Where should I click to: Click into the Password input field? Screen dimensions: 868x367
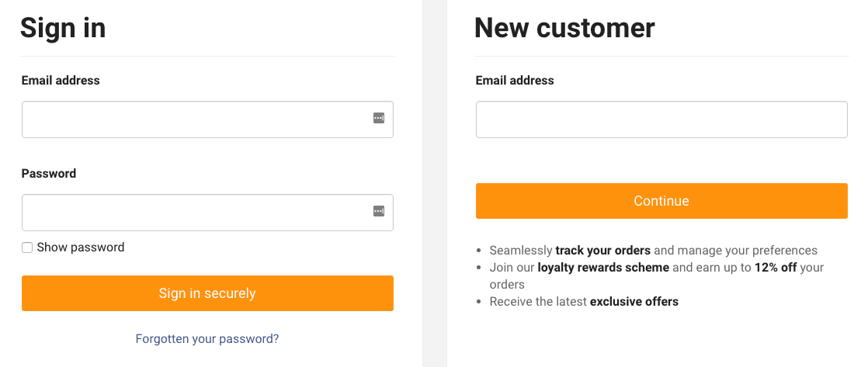pos(194,213)
